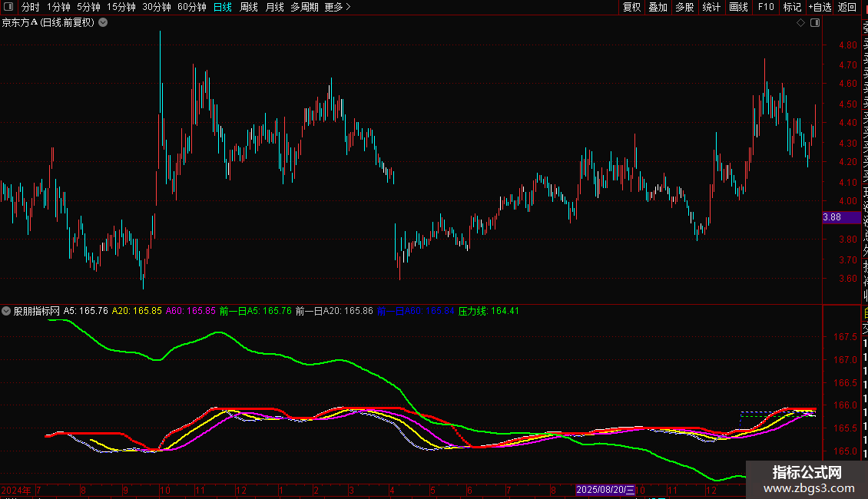Open 股朋指标网 indicator dropdown circle
This screenshot has height=499, width=868.
[x=6, y=311]
